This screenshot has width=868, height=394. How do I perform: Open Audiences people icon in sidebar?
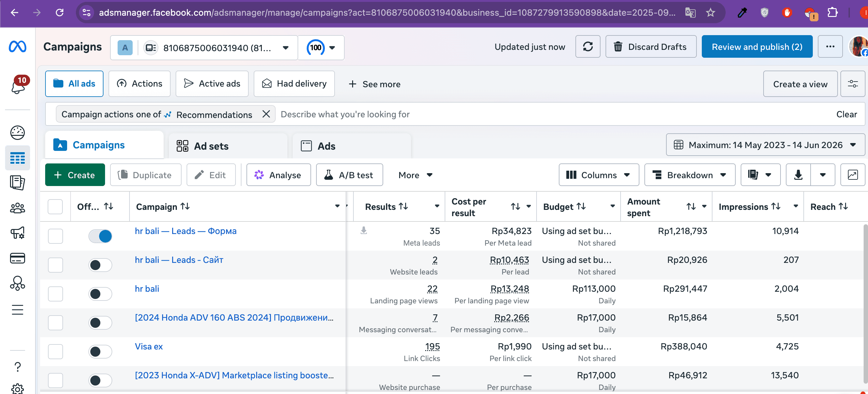click(x=18, y=208)
